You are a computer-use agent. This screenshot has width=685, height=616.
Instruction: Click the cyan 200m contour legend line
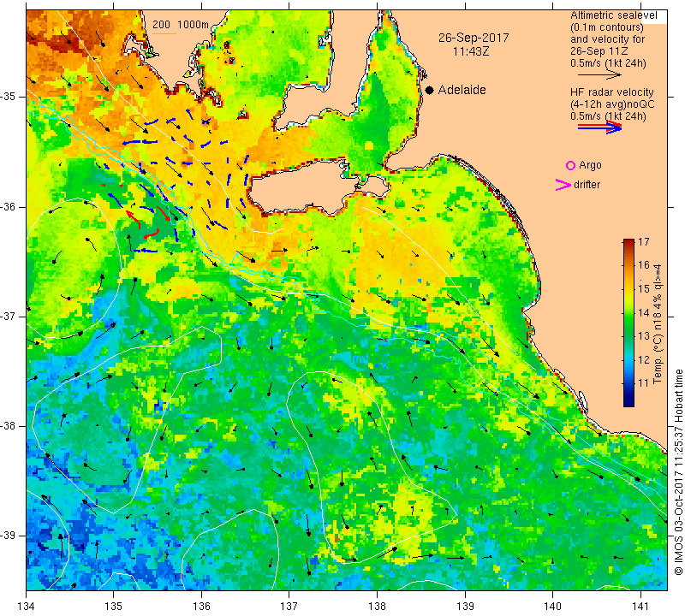164,33
